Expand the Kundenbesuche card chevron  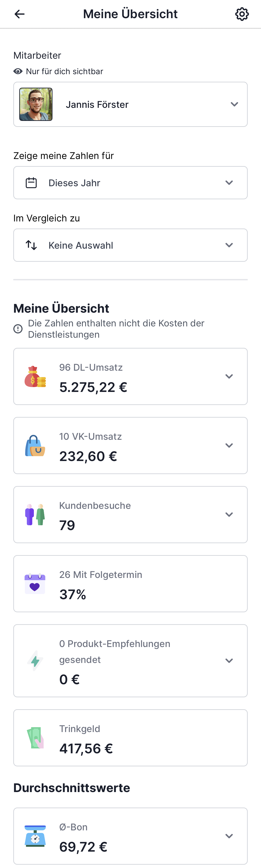(229, 515)
